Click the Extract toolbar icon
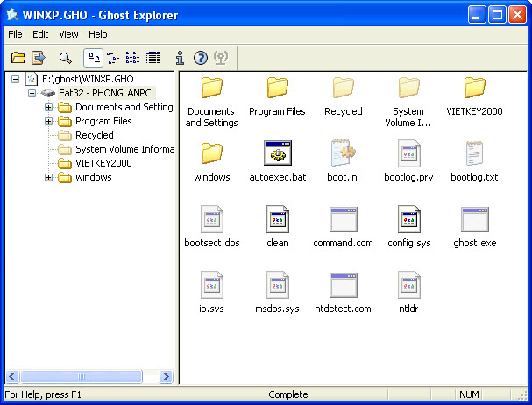The width and height of the screenshot is (532, 405). pos(39,58)
